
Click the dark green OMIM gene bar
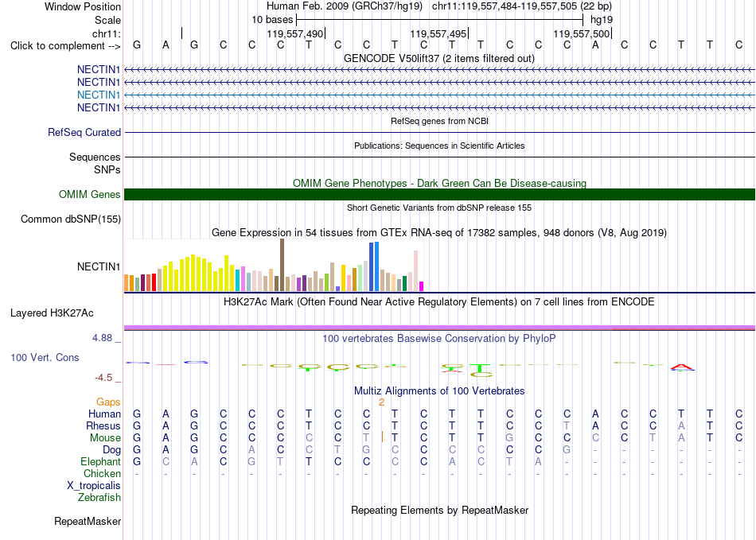(x=439, y=194)
